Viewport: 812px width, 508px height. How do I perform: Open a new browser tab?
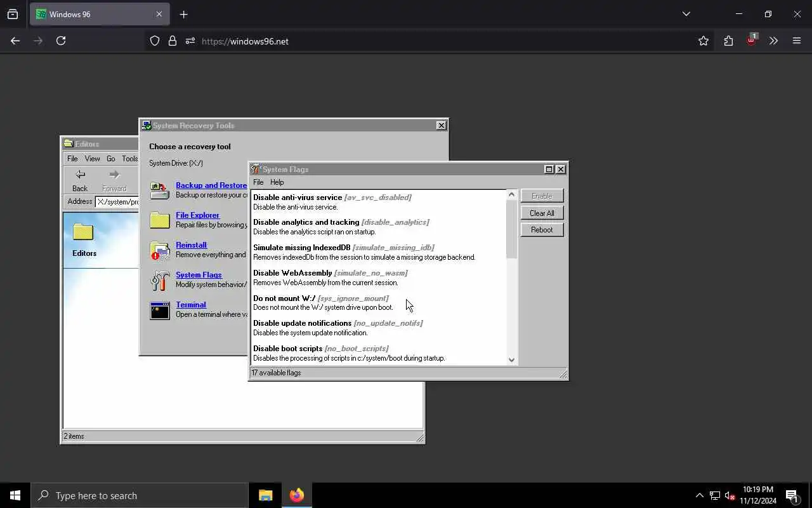[x=184, y=14]
